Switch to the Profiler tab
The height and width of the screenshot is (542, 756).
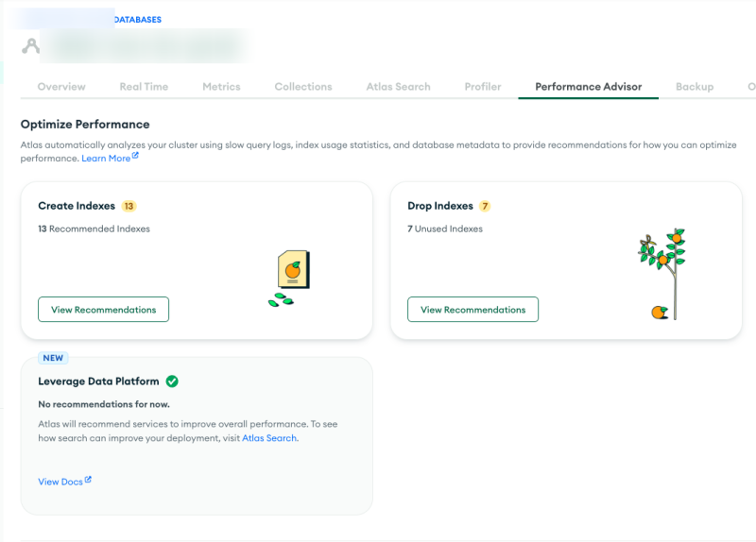[x=483, y=87]
